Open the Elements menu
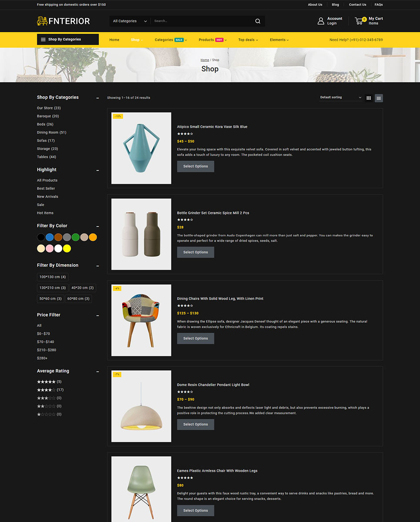 click(279, 40)
